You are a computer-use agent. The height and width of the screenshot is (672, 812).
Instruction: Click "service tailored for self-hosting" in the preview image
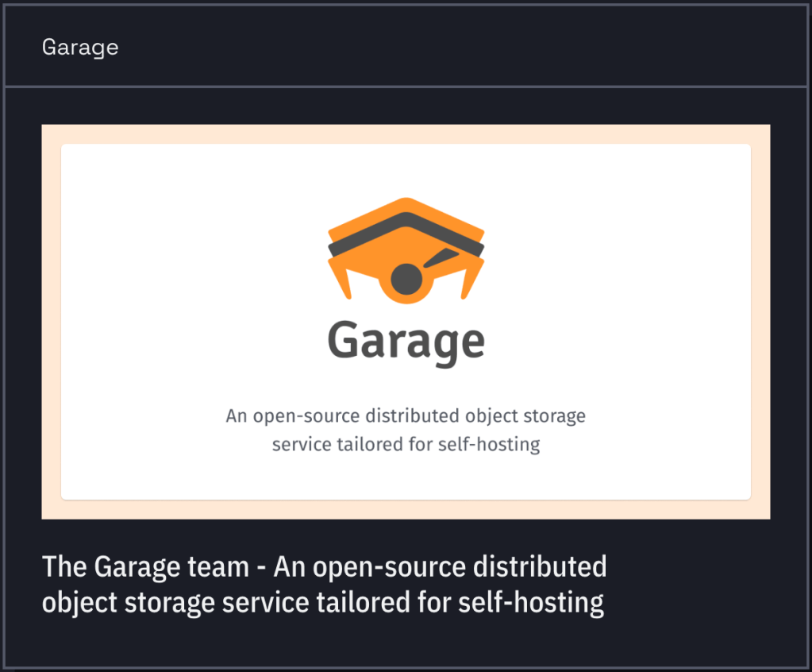coord(406,444)
